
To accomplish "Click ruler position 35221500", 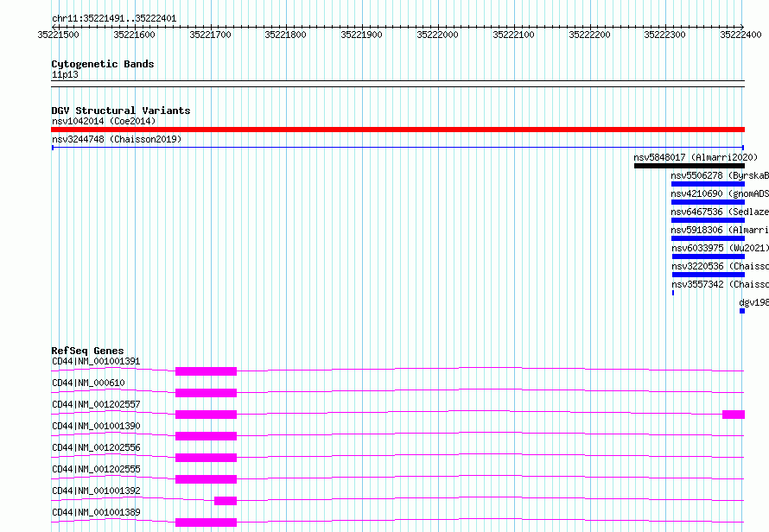I will [58, 35].
